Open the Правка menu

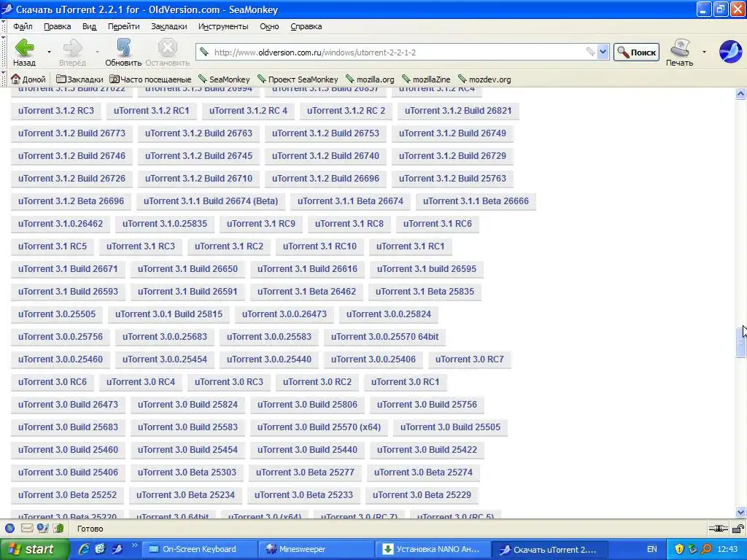58,27
